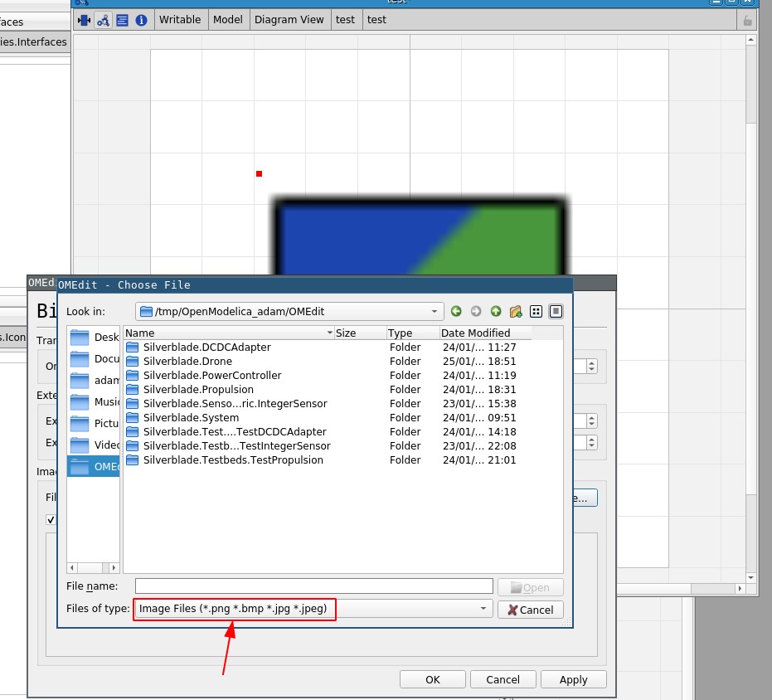Switch to the Diagram View tab
The width and height of the screenshot is (772, 700).
[289, 19]
